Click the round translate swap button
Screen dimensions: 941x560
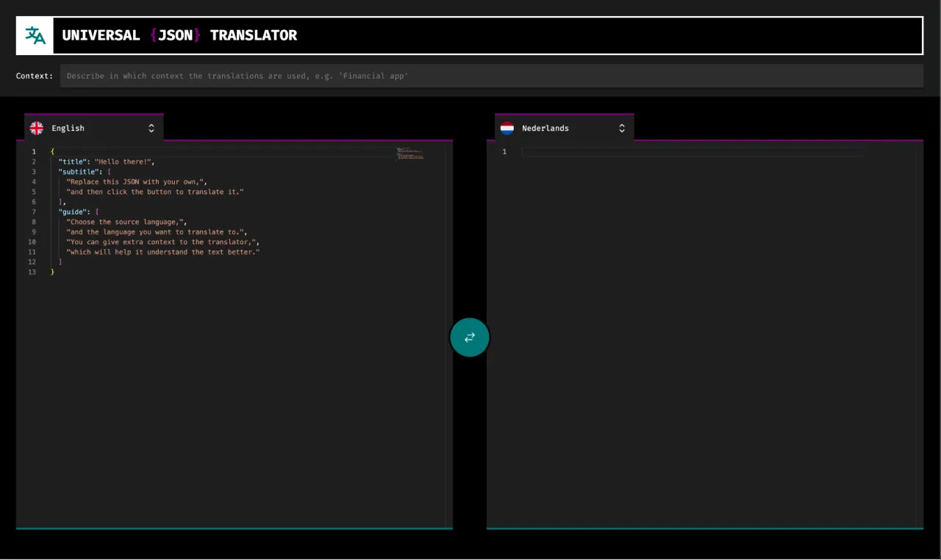[470, 337]
